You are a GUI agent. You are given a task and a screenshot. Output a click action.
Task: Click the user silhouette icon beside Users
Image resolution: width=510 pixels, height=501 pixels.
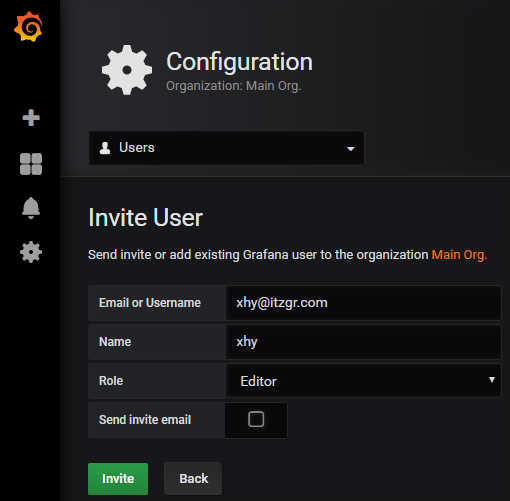point(105,148)
